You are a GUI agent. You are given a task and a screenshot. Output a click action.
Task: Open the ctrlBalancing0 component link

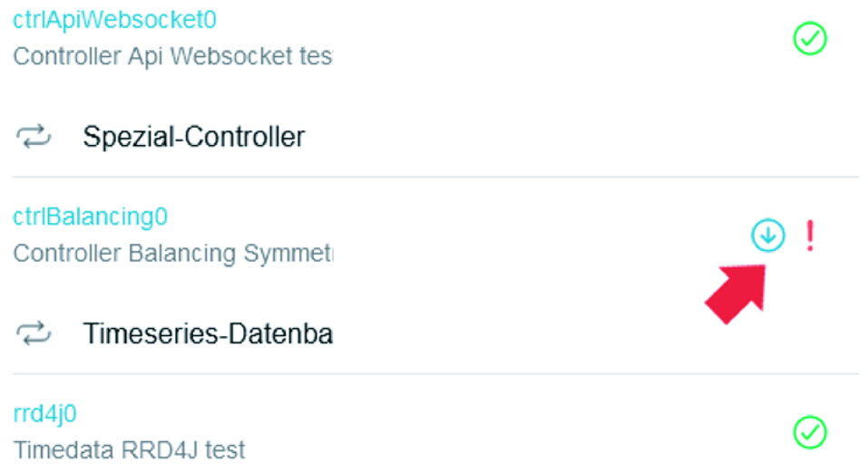pos(90,217)
